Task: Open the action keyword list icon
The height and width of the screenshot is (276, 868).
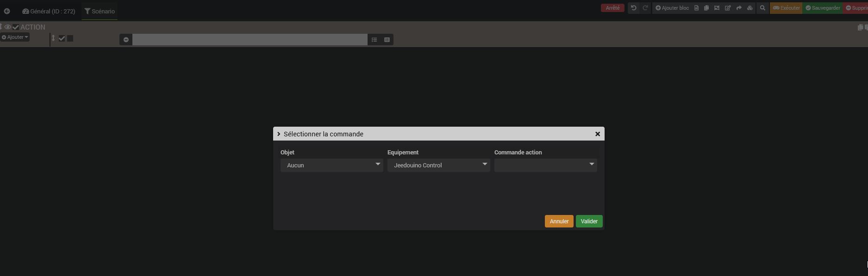Action: (374, 40)
